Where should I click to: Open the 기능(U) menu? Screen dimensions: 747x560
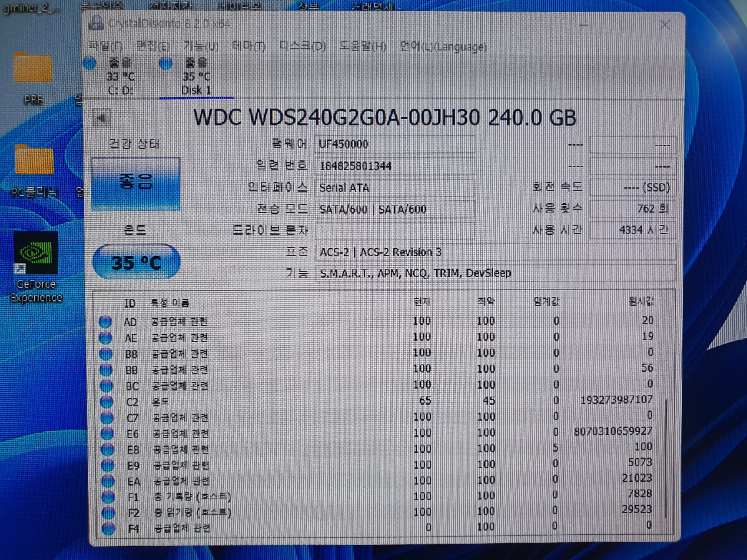click(201, 46)
